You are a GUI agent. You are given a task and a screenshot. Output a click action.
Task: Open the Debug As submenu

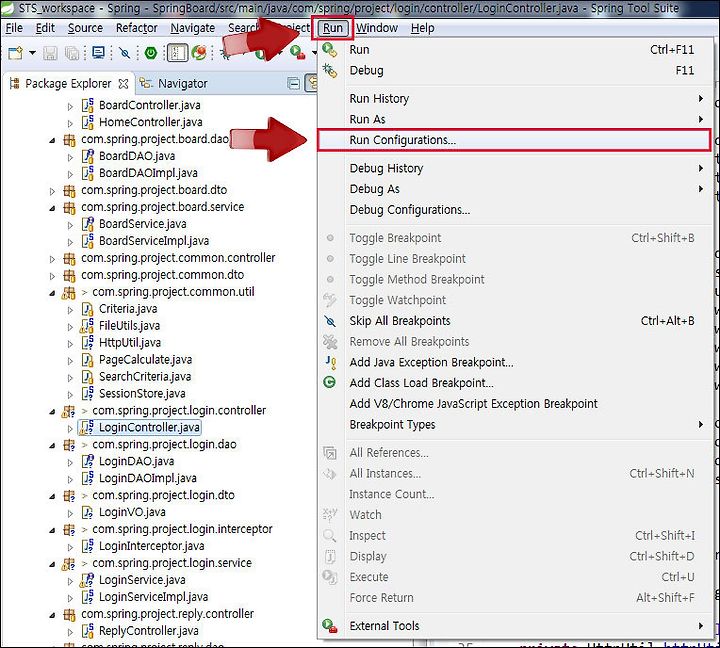[x=515, y=189]
